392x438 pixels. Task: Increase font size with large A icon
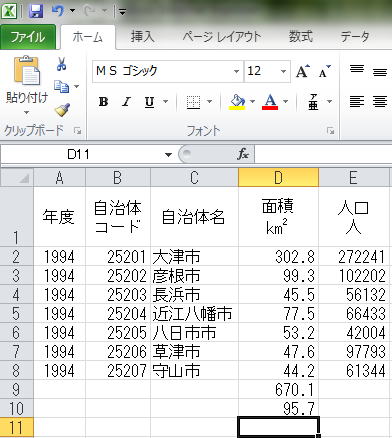(x=303, y=71)
